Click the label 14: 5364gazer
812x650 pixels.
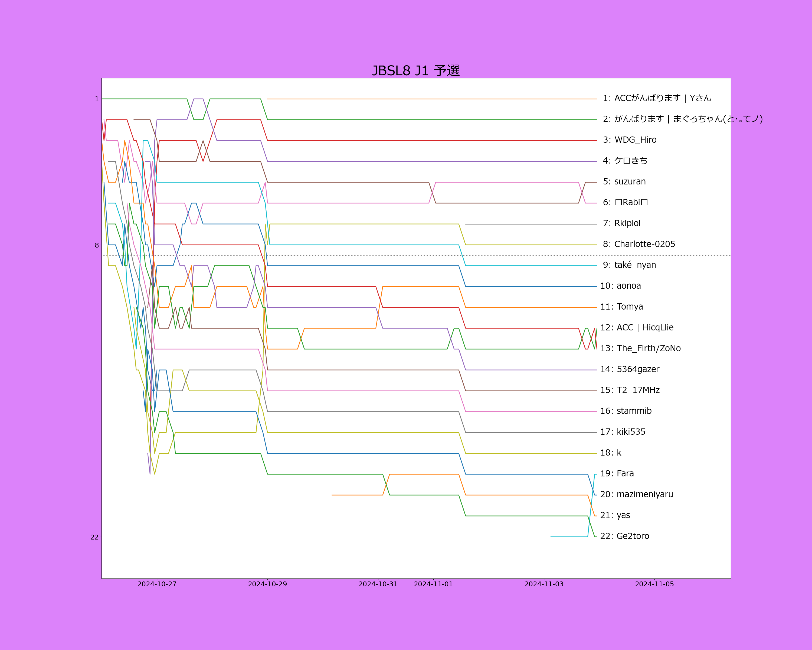(630, 369)
